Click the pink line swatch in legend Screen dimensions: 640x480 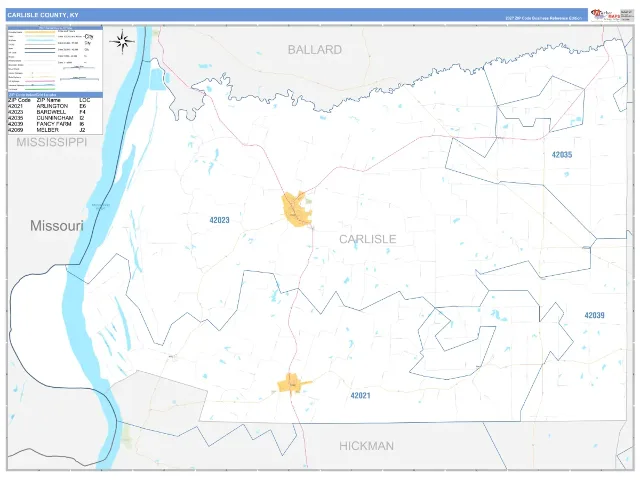click(40, 81)
